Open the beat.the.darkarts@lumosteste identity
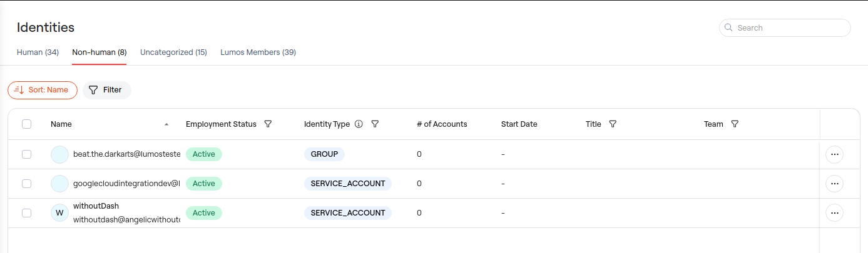 point(126,154)
